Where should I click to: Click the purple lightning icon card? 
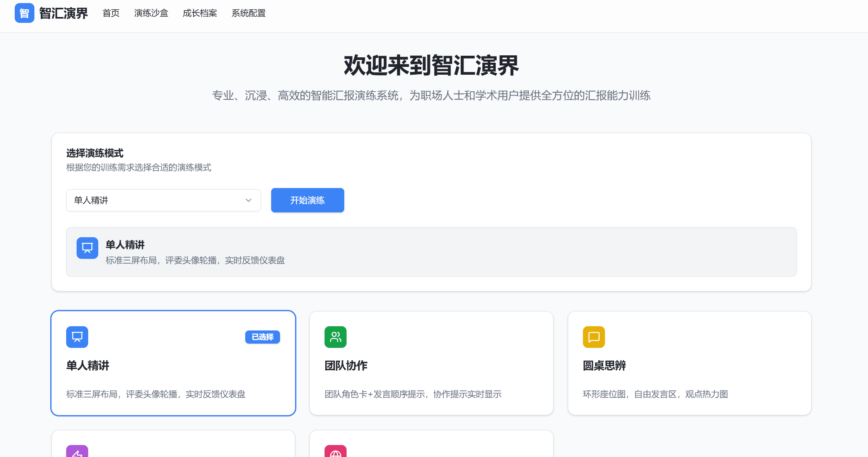click(x=77, y=452)
